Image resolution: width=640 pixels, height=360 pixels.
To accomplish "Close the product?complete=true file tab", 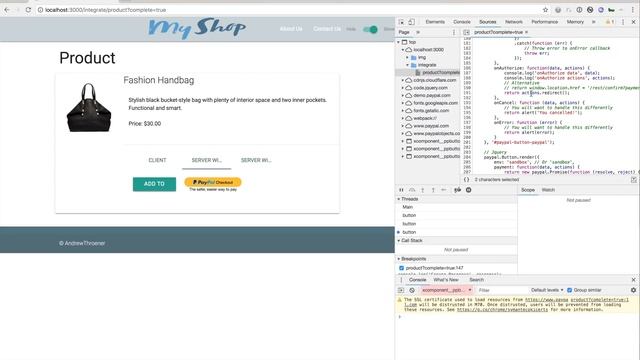I will tap(527, 32).
